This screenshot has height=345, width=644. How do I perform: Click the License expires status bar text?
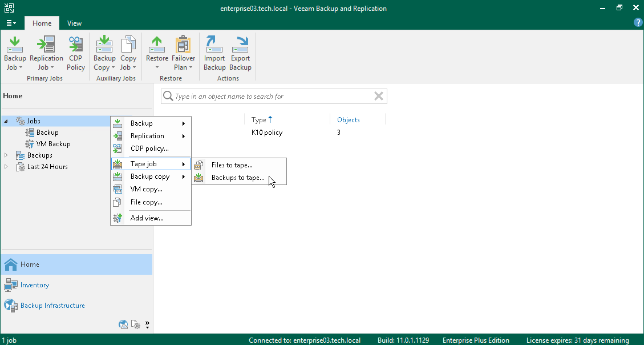click(577, 340)
